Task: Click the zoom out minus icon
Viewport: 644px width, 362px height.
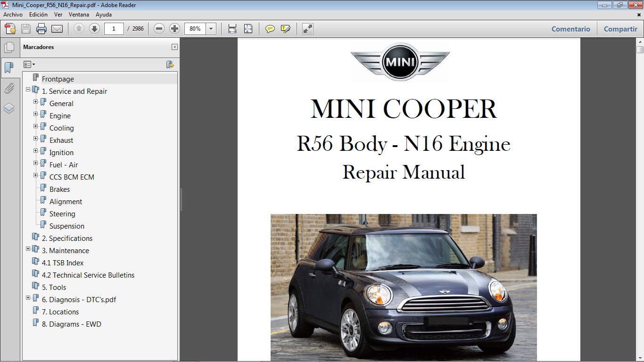Action: tap(159, 28)
